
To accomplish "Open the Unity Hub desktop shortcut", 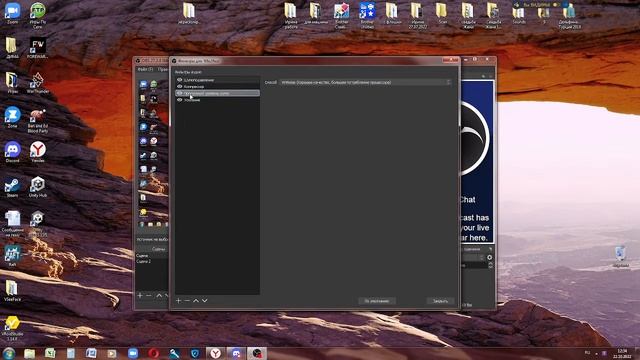I will point(38,187).
